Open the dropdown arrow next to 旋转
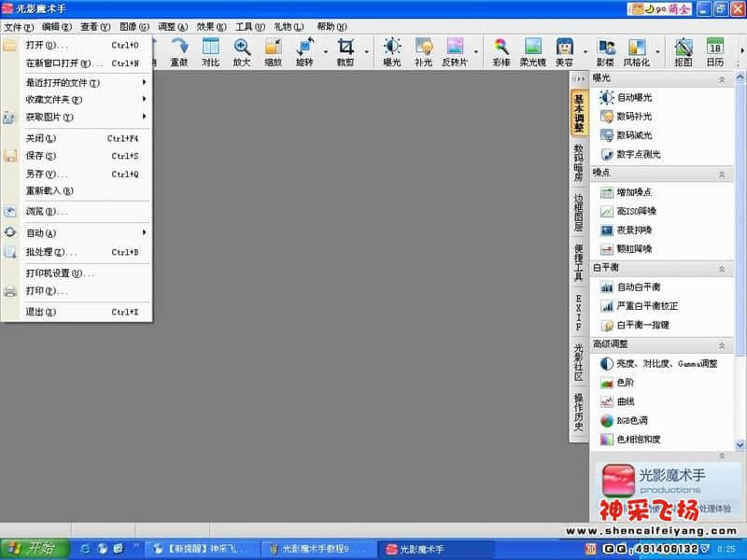 [325, 50]
